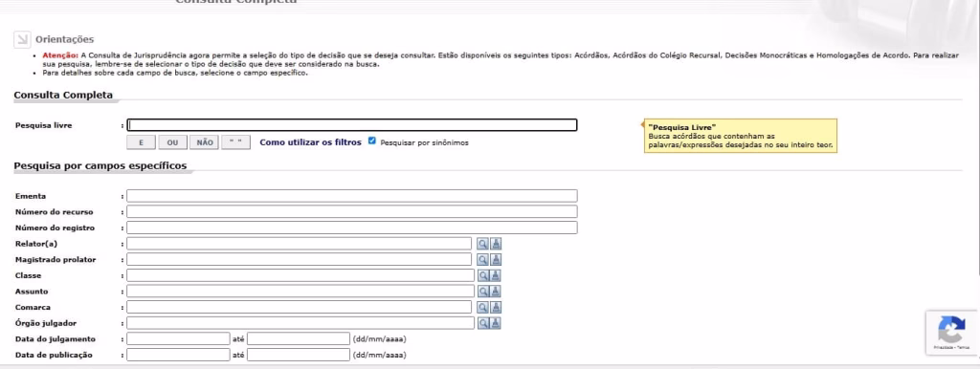Collapse the Orientações arrow icon

pos(22,39)
